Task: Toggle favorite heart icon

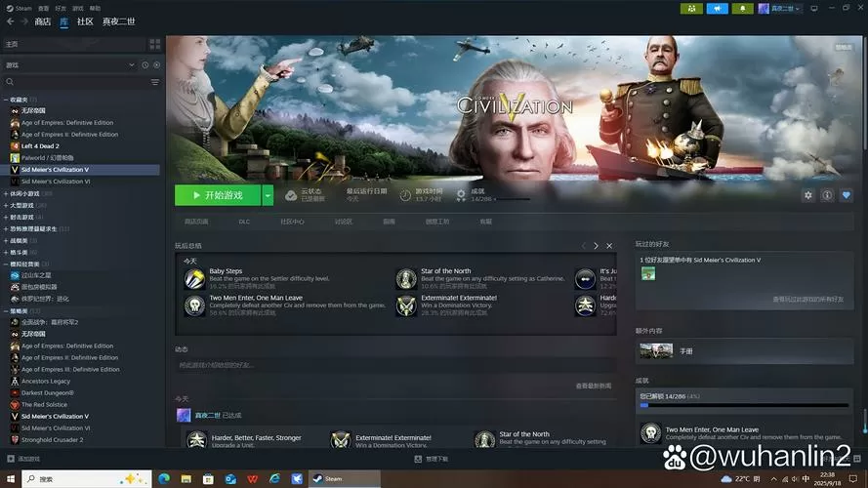Action: point(846,195)
